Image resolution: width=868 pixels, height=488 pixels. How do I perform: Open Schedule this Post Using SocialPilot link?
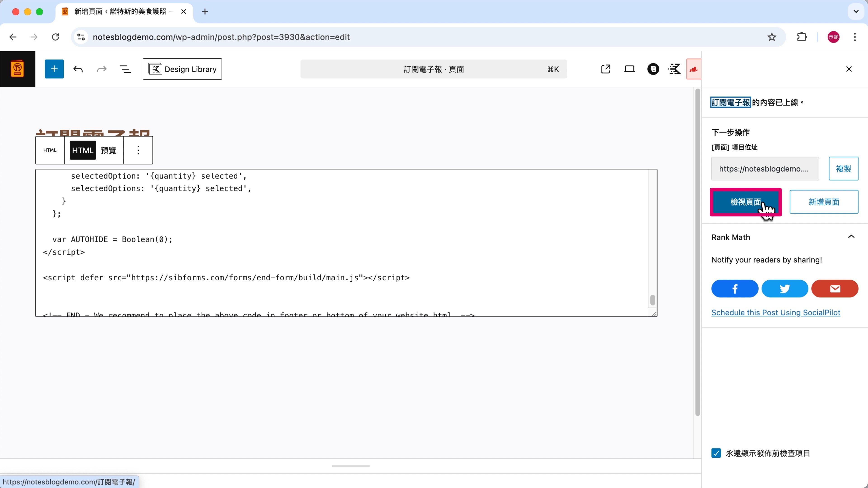[776, 312]
